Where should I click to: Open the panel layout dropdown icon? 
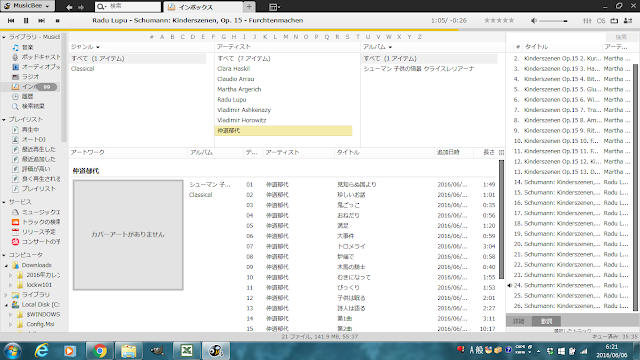tap(274, 7)
